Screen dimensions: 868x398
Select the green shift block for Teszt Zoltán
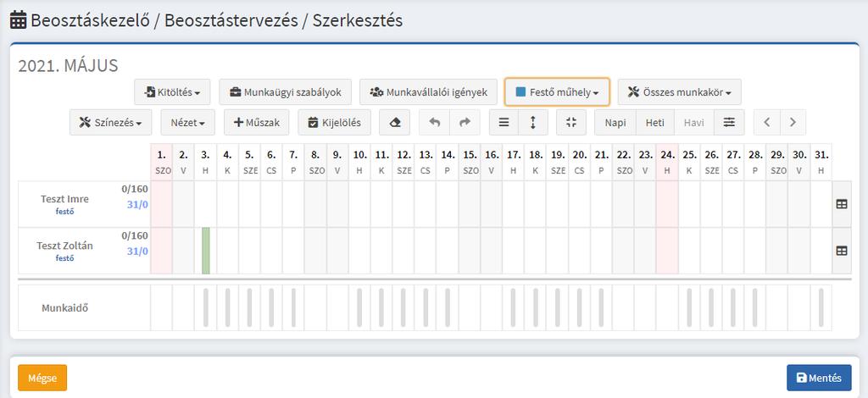coord(205,251)
